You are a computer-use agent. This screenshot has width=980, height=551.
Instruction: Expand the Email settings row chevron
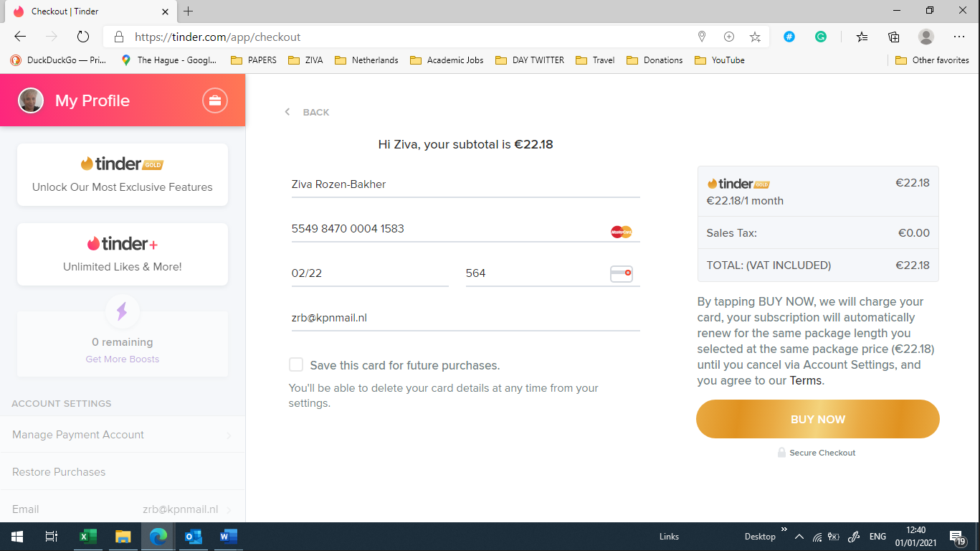[x=229, y=510]
